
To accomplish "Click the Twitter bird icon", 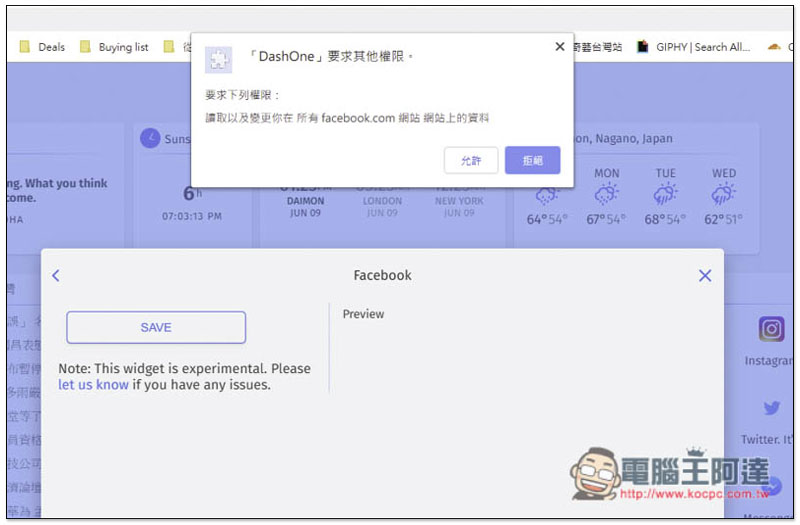I will (x=771, y=408).
